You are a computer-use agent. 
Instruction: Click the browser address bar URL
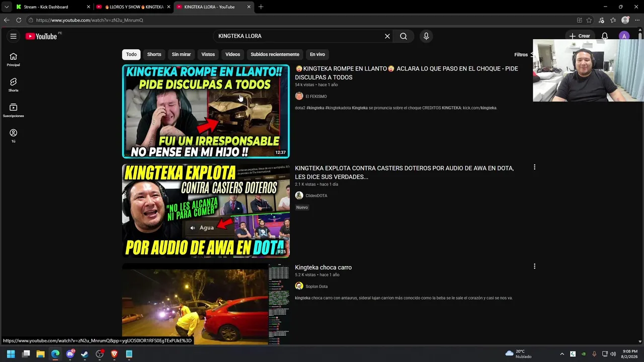tap(90, 20)
